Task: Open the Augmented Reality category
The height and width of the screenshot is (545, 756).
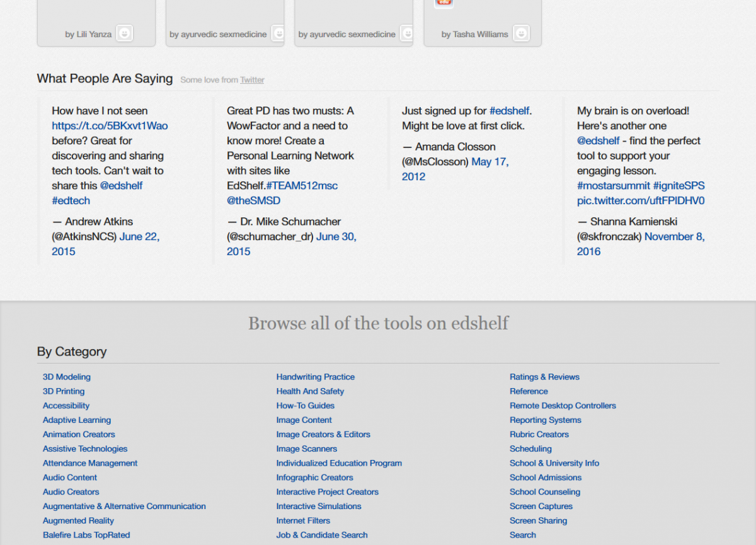Action: pyautogui.click(x=78, y=520)
